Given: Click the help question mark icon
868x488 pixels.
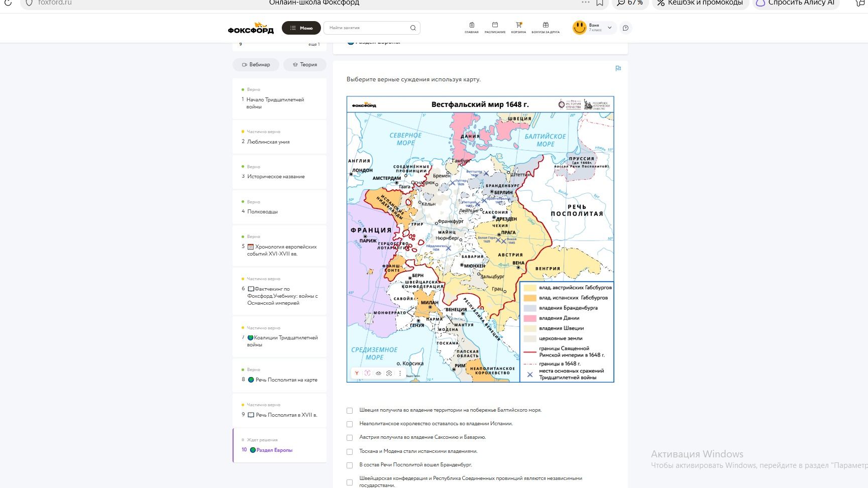Looking at the screenshot, I should coord(625,28).
